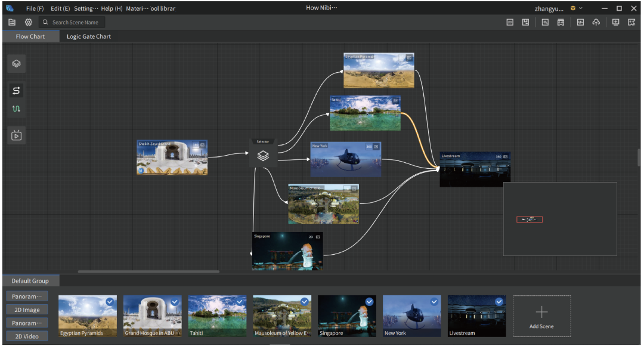This screenshot has height=346, width=644.
Task: Click the user badge icon beside zhangyu
Action: [x=573, y=8]
